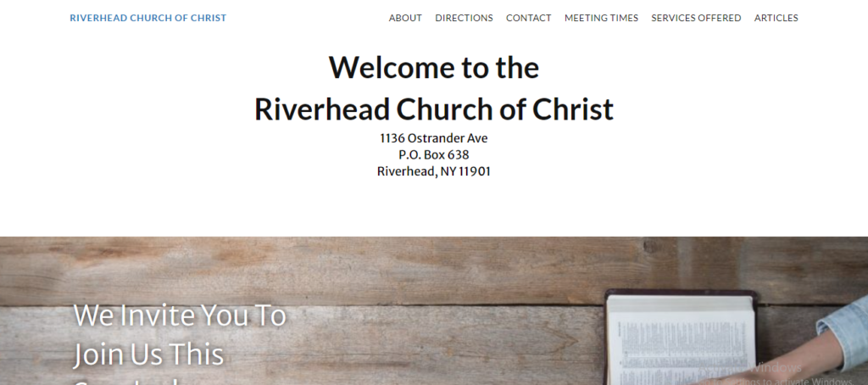Click the P.O. Box 638 text
The width and height of the screenshot is (868, 385).
[x=433, y=154]
